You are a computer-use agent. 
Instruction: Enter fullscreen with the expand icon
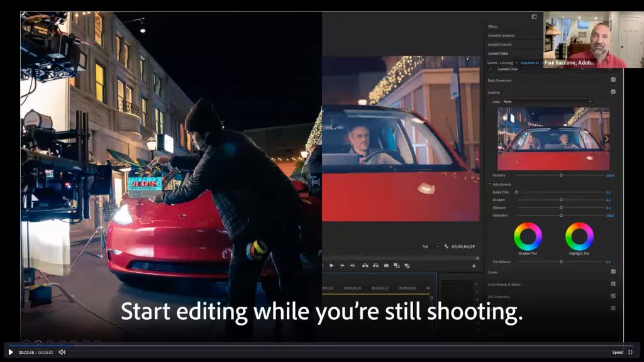[630, 352]
